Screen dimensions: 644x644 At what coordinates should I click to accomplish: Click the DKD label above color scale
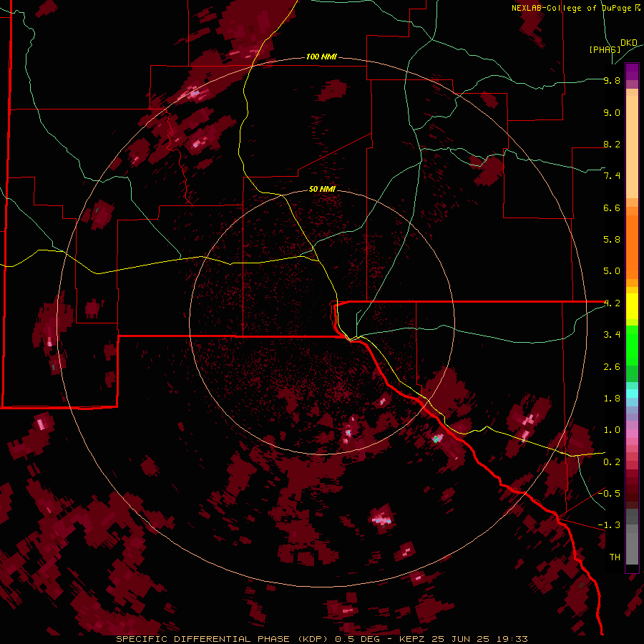click(x=629, y=43)
